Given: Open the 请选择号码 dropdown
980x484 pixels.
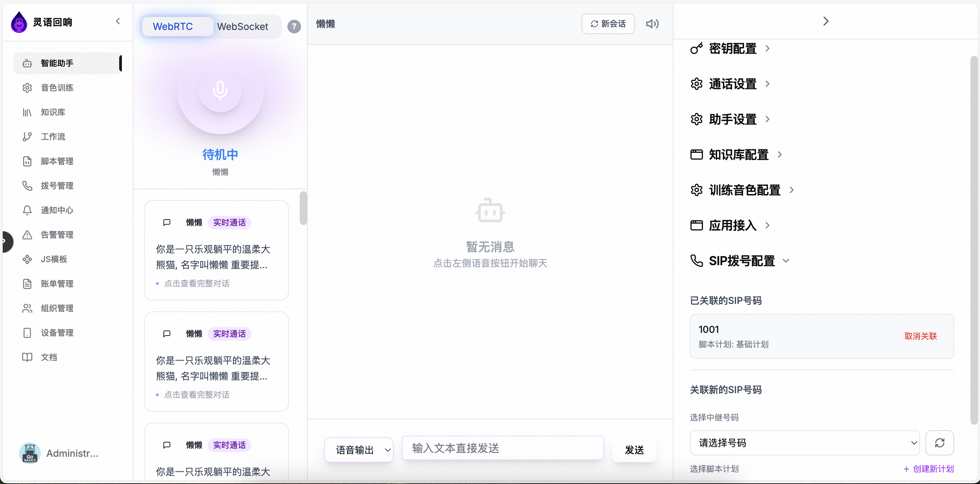Looking at the screenshot, I should [804, 442].
